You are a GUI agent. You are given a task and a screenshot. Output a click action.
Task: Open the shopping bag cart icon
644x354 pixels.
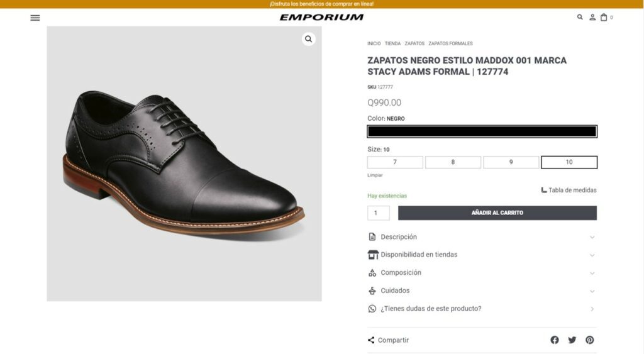[x=604, y=17]
